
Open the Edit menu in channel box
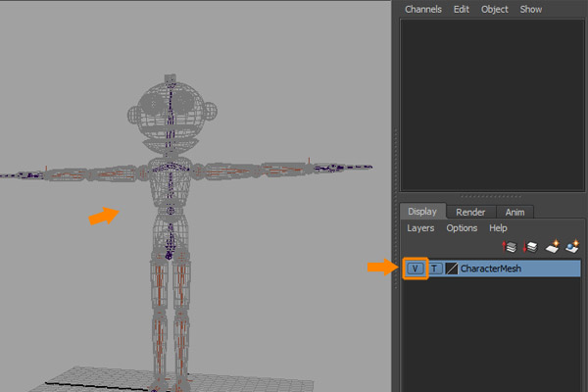(x=461, y=9)
